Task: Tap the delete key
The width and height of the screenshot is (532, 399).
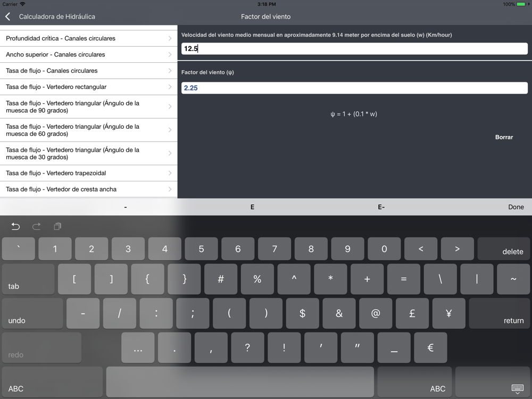Action: pos(503,248)
